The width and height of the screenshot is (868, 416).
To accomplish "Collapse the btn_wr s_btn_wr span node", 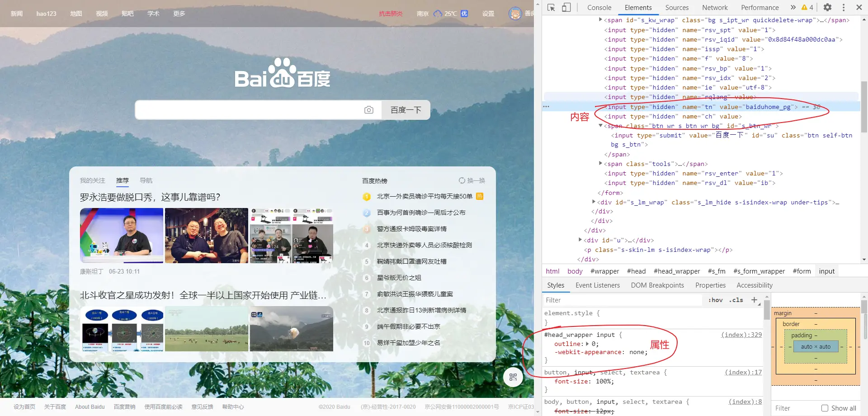I will tap(600, 126).
